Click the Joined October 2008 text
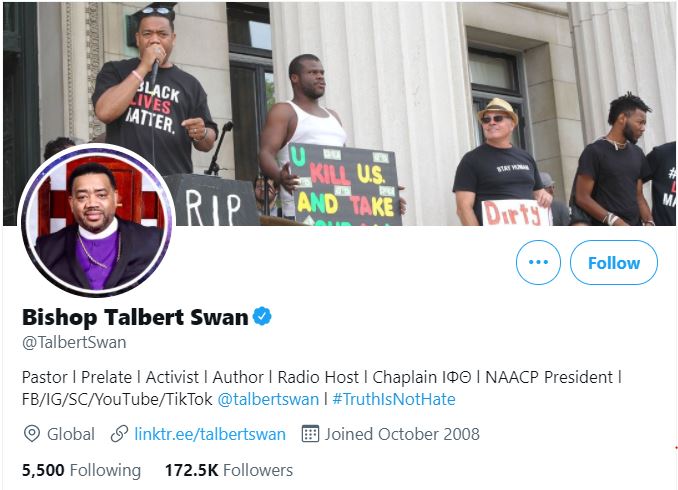 tap(402, 434)
